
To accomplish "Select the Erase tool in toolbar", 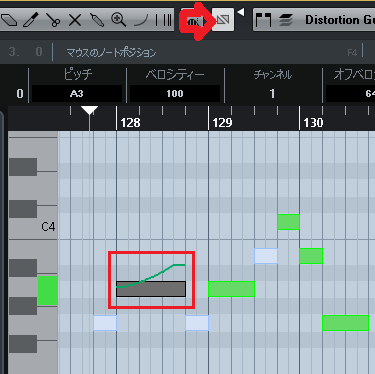I will click(x=9, y=20).
